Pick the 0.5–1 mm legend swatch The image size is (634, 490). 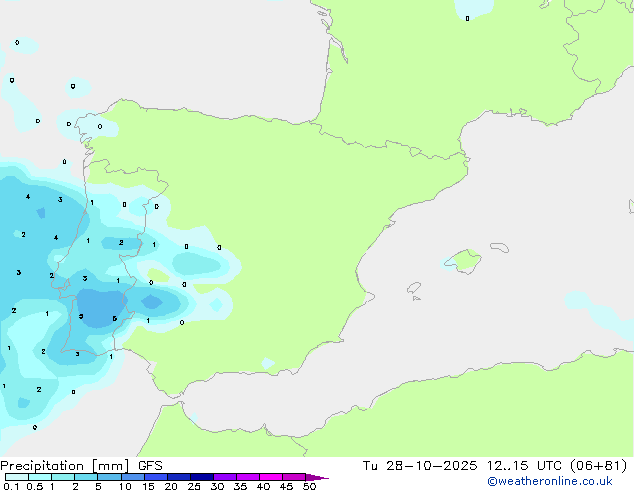point(40,477)
